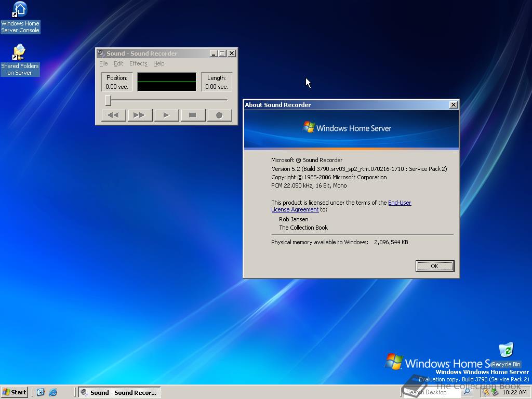Start recording with the Record button

coord(220,115)
